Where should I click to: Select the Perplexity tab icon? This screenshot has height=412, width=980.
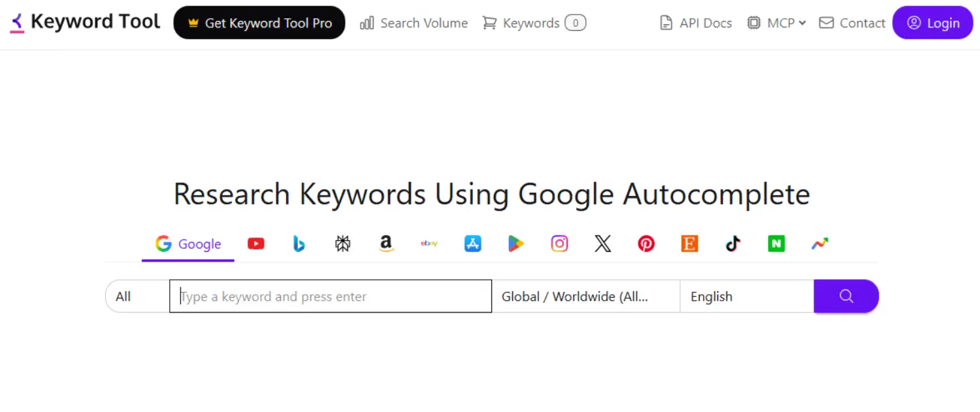[x=342, y=244]
